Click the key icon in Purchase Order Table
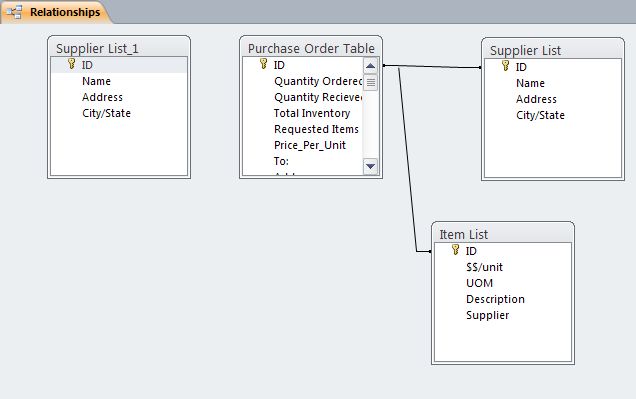 click(263, 64)
